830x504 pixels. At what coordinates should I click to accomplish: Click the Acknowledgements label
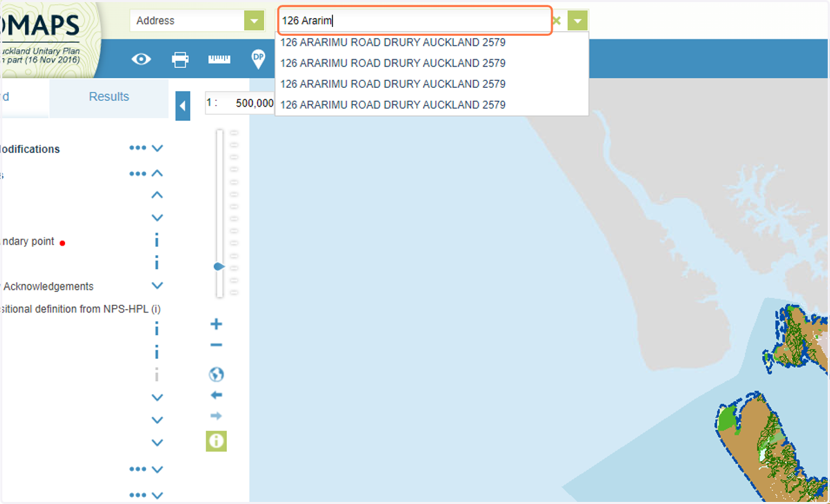(48, 286)
